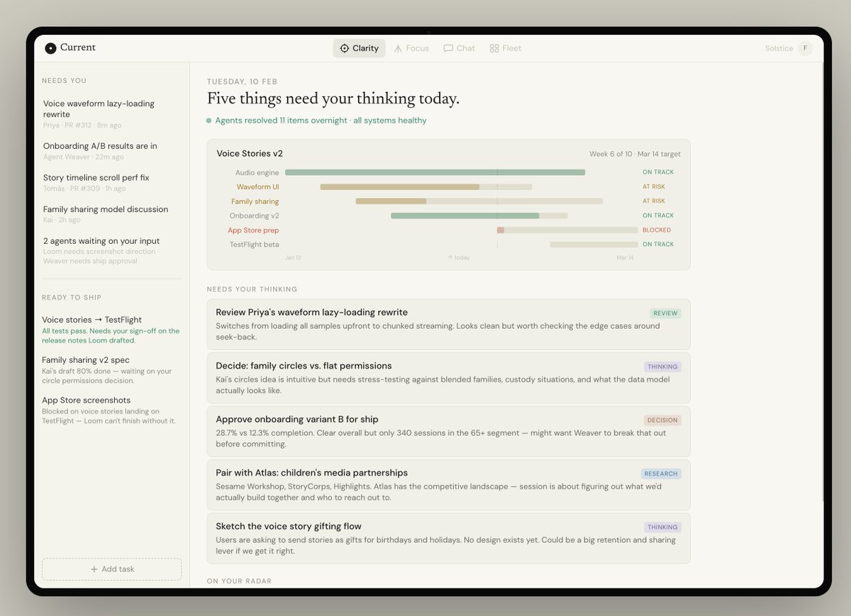851x616 pixels.
Task: Click the Waveform UI row label
Action: pyautogui.click(x=258, y=187)
